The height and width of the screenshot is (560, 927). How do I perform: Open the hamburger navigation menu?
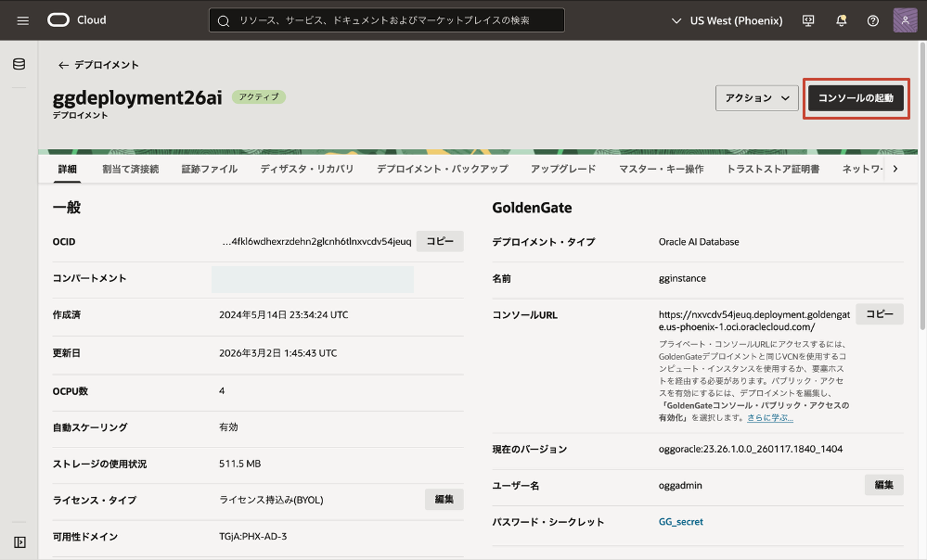click(23, 20)
